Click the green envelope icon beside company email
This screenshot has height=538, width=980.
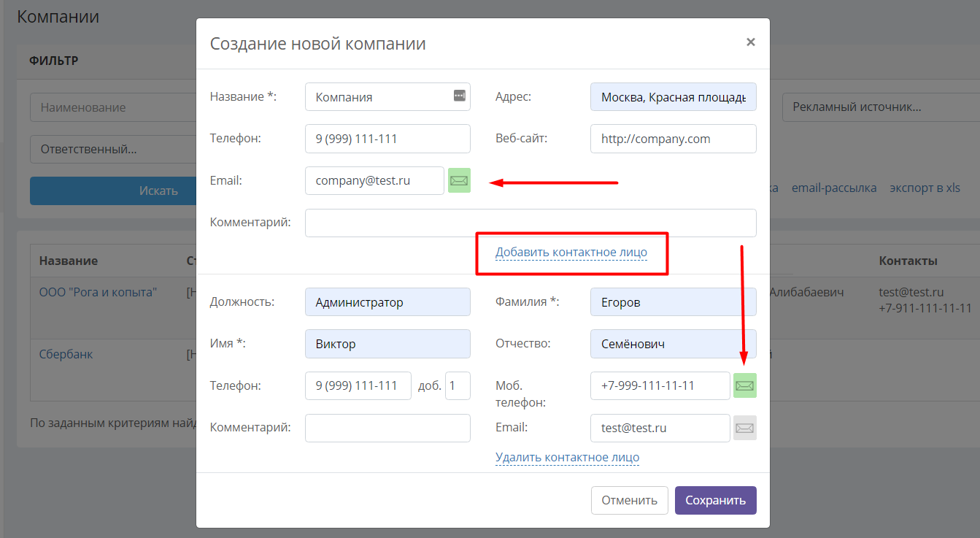click(x=459, y=180)
